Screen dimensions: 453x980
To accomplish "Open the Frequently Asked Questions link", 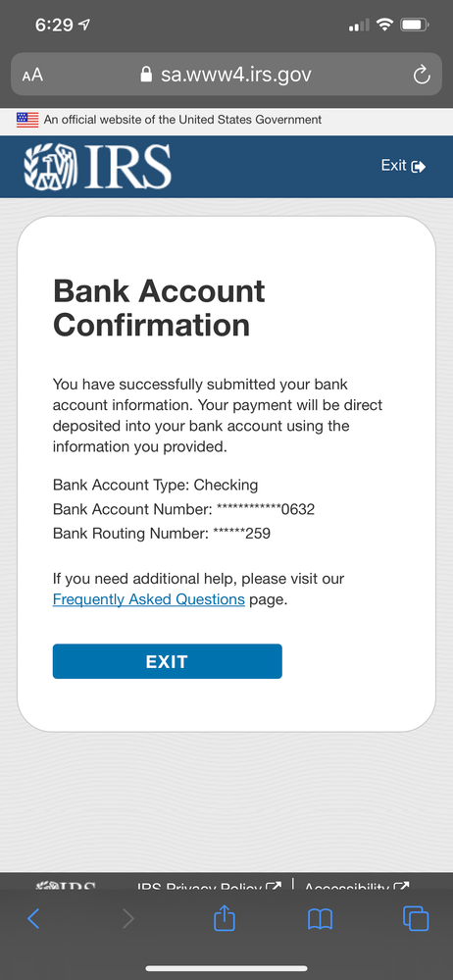I will pos(149,599).
